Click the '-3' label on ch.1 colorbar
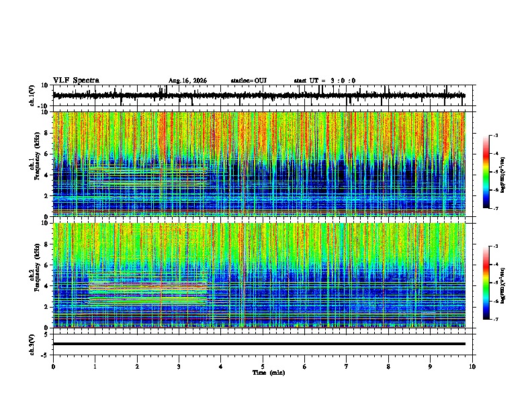Screen dimensions: 532x411 (x=496, y=135)
